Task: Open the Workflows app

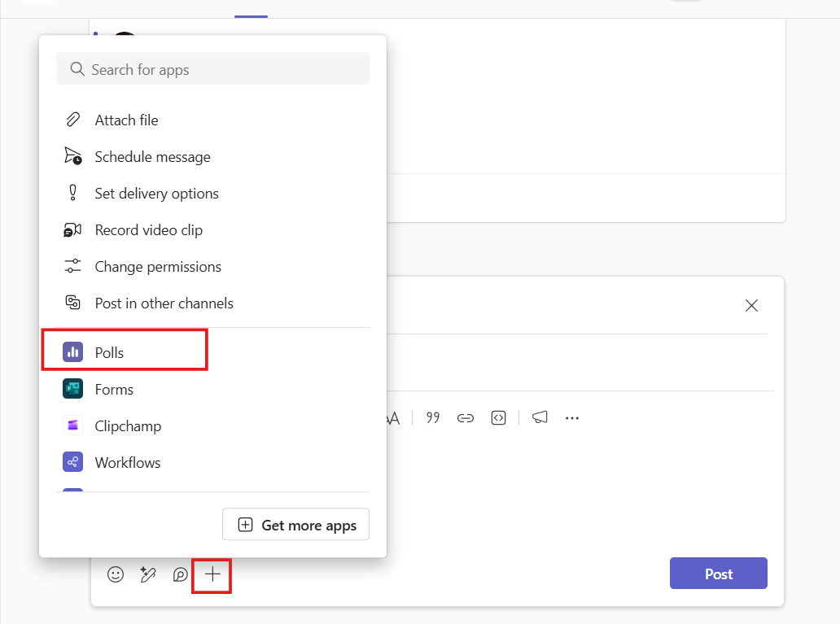Action: [x=127, y=463]
